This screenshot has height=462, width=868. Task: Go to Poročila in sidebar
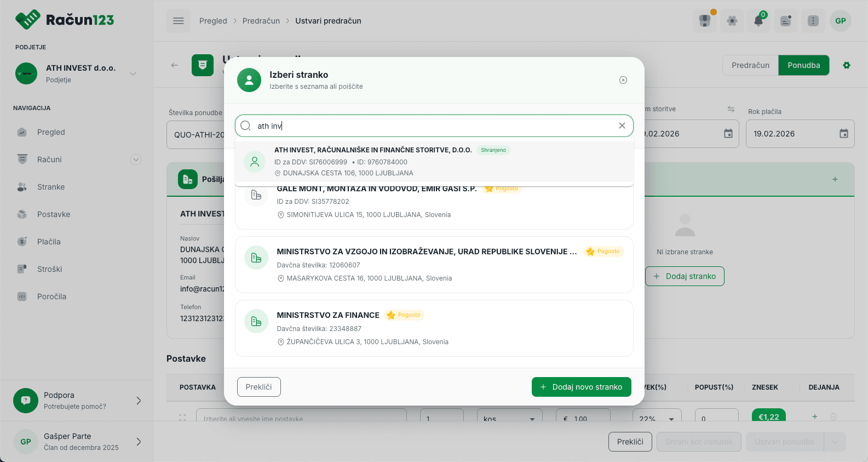tap(51, 296)
